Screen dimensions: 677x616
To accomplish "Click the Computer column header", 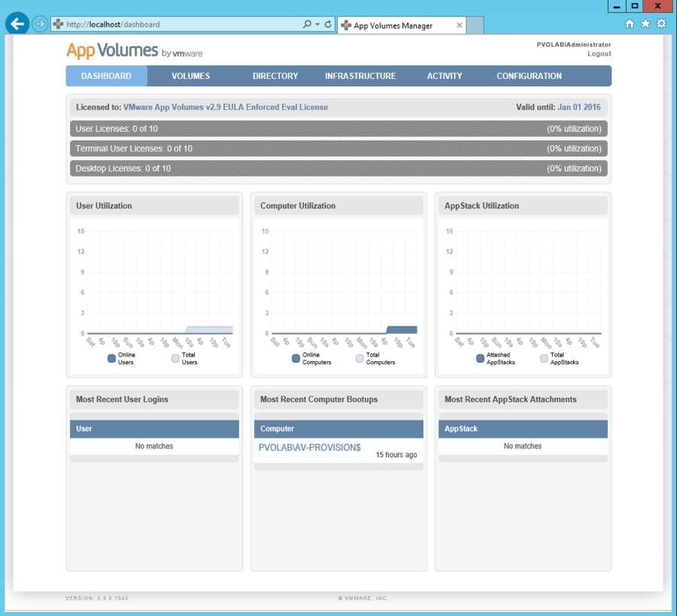I will pyautogui.click(x=338, y=429).
